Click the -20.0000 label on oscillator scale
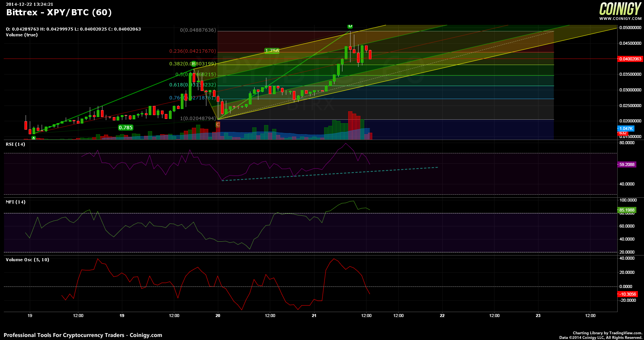644x340 pixels. click(x=628, y=300)
